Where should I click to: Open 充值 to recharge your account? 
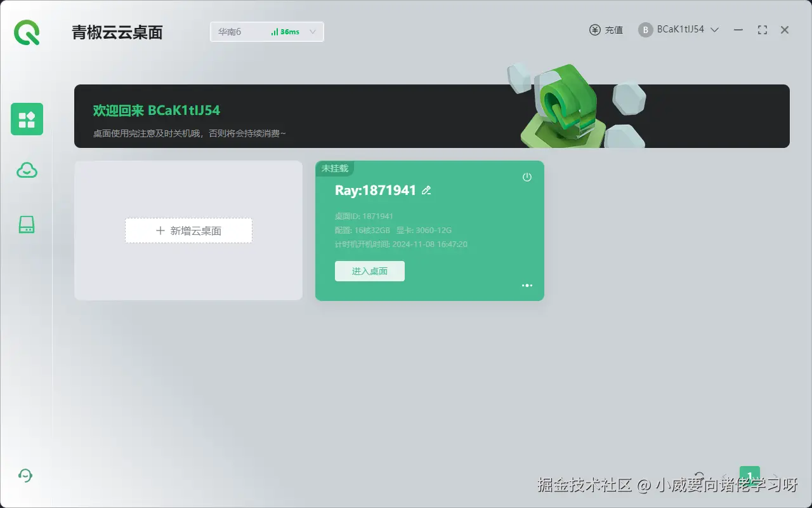(x=613, y=29)
